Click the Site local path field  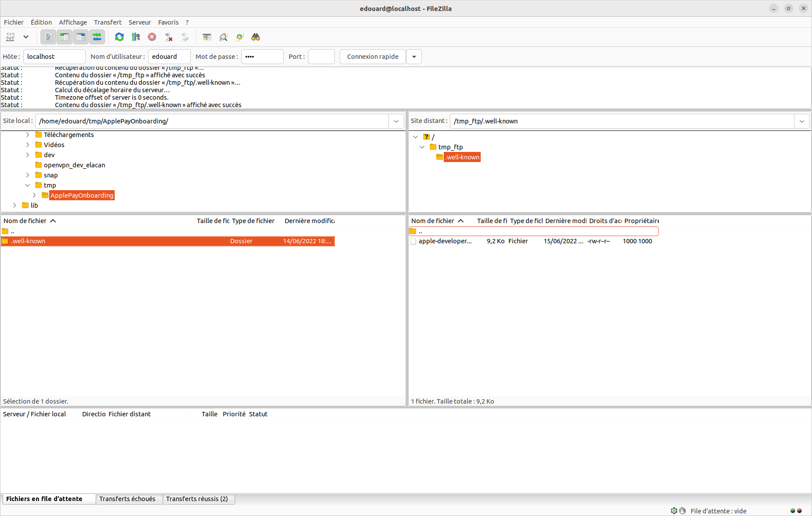click(x=212, y=121)
